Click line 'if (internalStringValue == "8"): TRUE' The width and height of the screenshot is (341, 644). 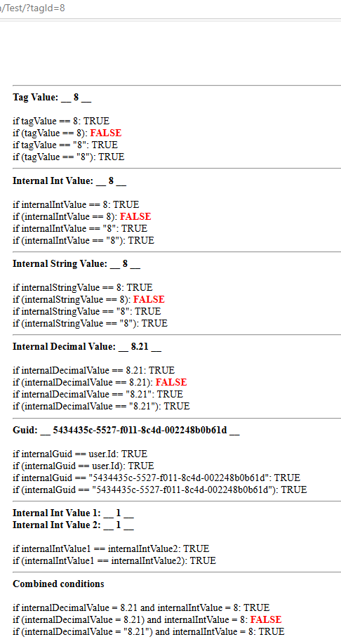(90, 324)
